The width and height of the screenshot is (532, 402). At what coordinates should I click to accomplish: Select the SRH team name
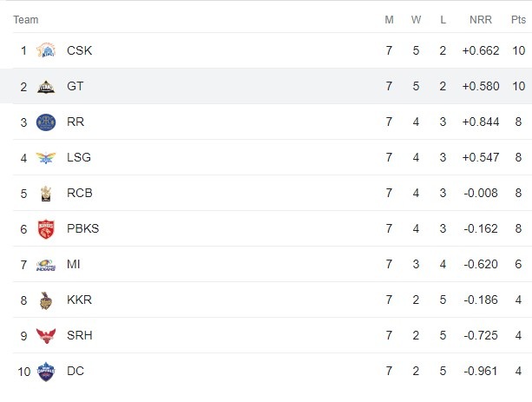pos(79,335)
